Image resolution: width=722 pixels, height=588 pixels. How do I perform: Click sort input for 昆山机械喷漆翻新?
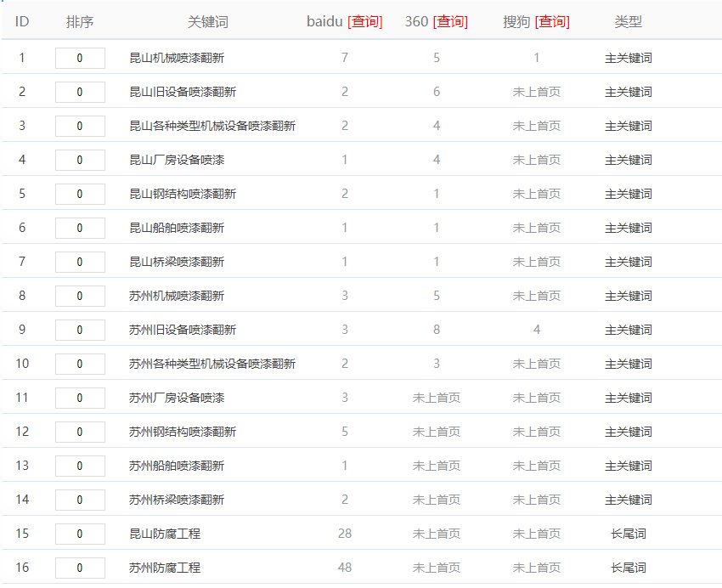click(80, 58)
